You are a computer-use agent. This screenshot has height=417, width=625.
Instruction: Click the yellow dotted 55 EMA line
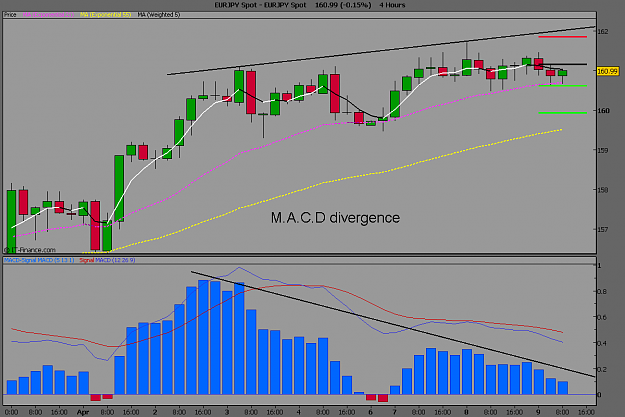pyautogui.click(x=322, y=183)
